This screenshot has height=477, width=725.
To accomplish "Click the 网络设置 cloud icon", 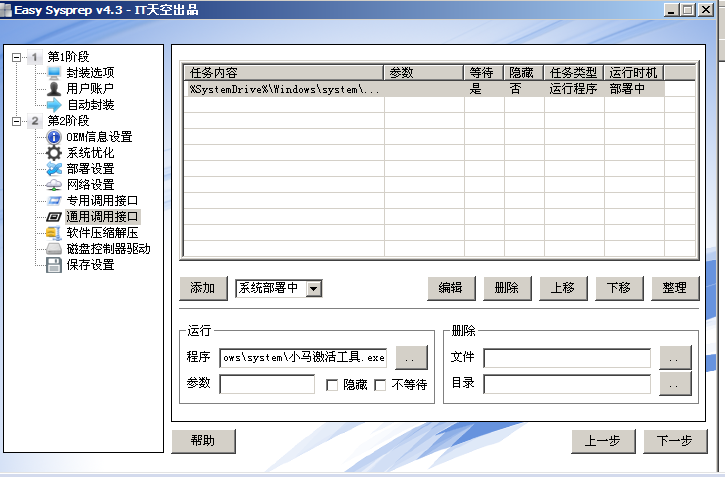I will 54,185.
